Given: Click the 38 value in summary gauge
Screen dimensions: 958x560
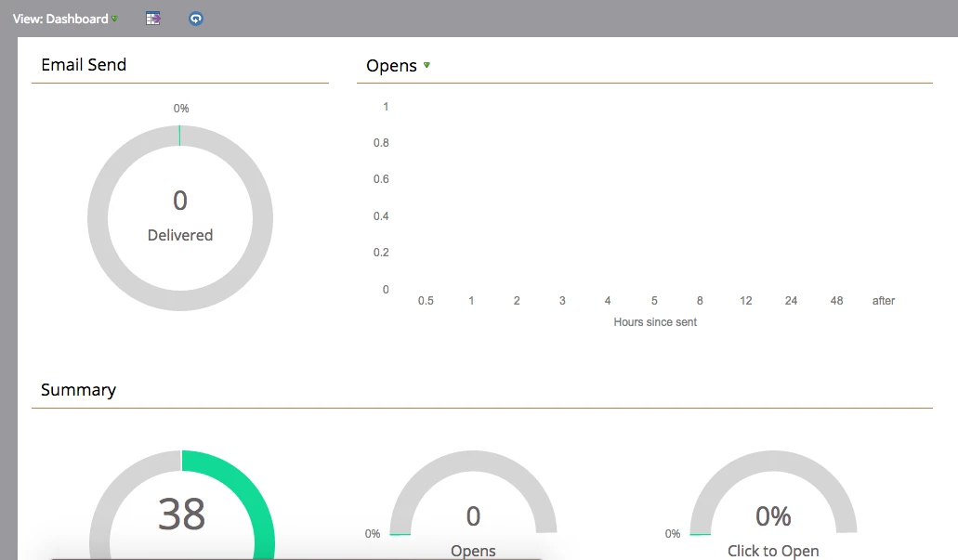Looking at the screenshot, I should [181, 514].
